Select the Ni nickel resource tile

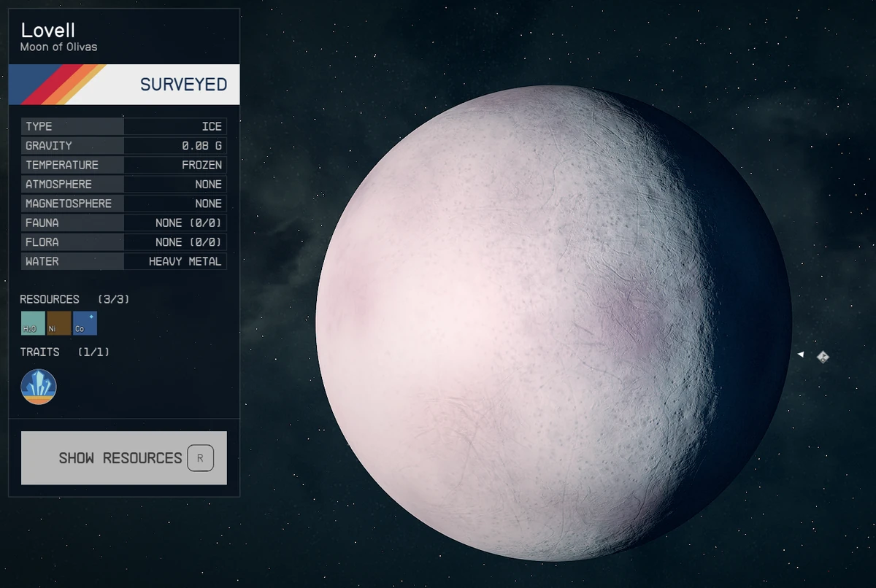coord(59,323)
